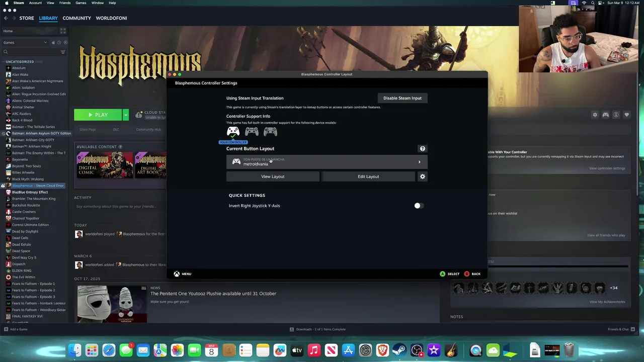Select the third controller model icon in Controller Support Info
644x362 pixels.
[x=270, y=132]
